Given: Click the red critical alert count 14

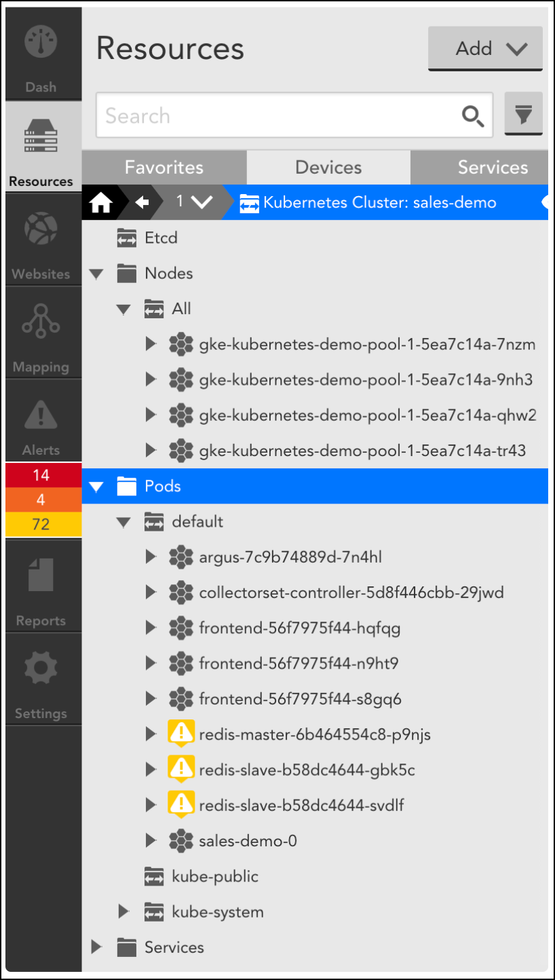Looking at the screenshot, I should pos(41,475).
